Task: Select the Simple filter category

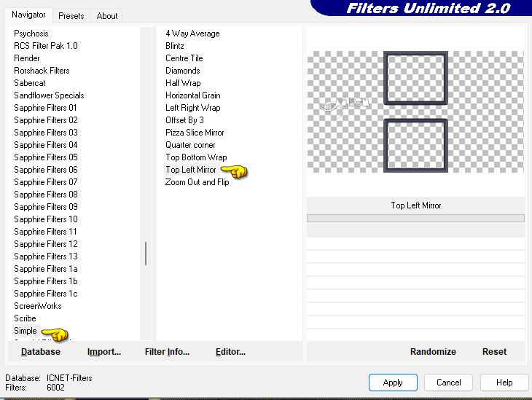Action: pos(26,331)
